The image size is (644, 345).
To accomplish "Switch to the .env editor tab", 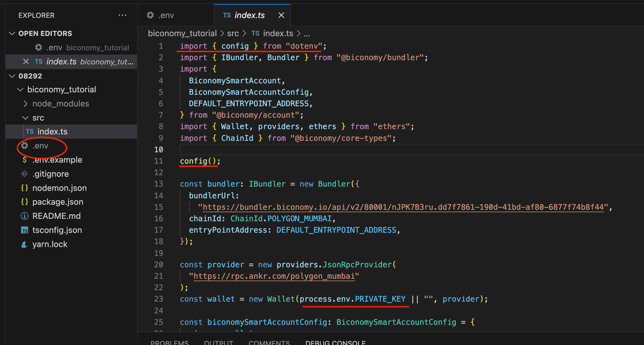I will (175, 16).
